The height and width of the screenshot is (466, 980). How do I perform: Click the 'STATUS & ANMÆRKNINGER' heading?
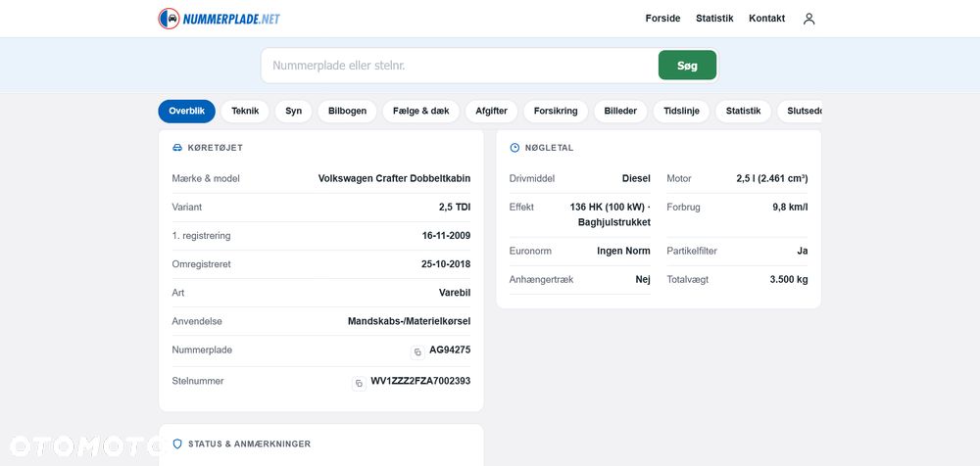coord(249,444)
